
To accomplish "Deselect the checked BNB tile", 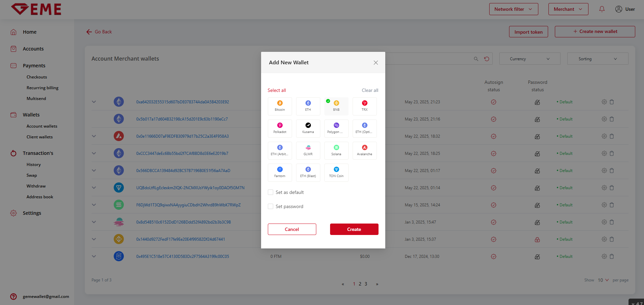I will (x=336, y=106).
